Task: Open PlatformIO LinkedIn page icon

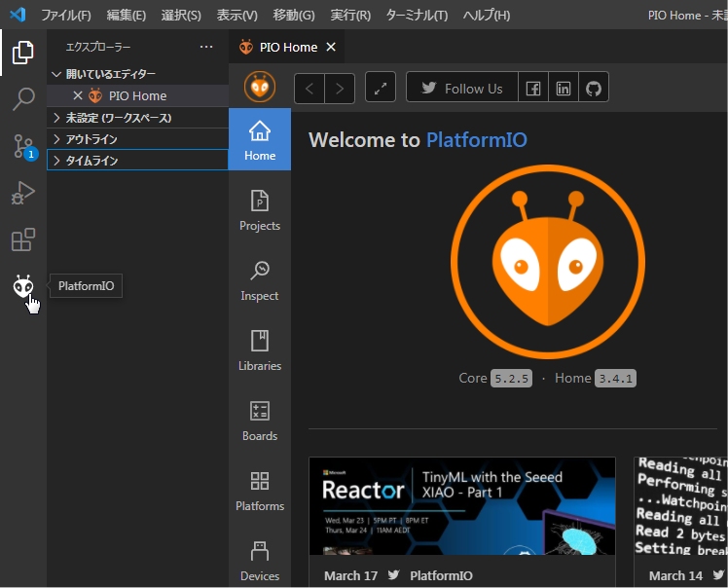Action: (x=564, y=88)
